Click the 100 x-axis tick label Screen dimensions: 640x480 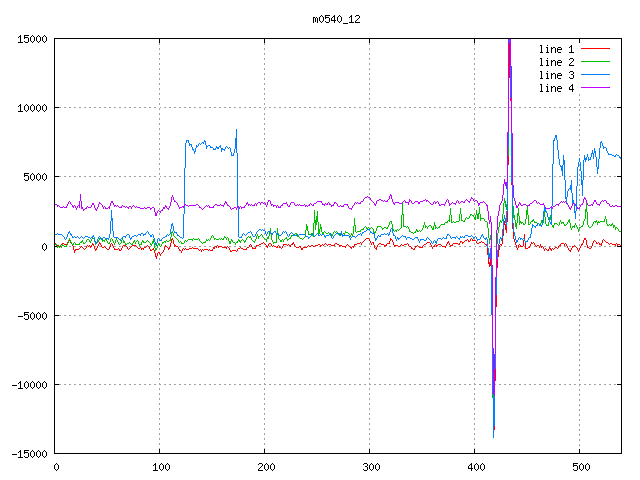(x=160, y=466)
